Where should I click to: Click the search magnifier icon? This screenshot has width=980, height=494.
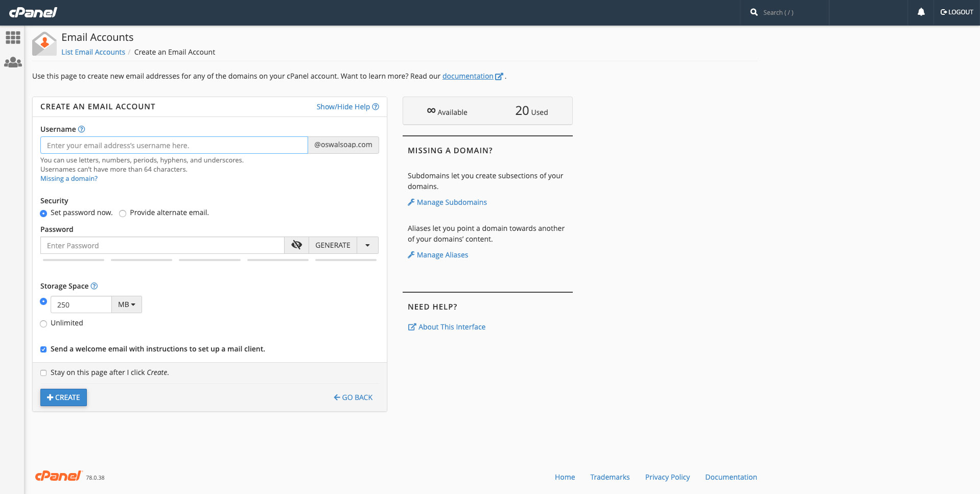(754, 12)
